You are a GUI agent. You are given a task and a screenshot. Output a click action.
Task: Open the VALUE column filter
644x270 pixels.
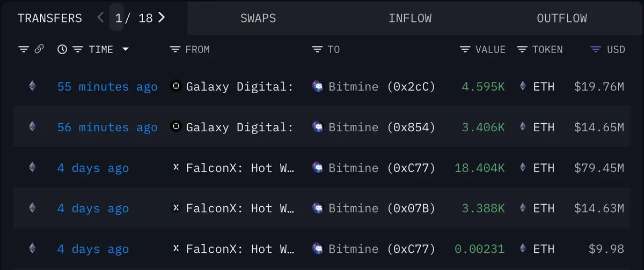[465, 49]
